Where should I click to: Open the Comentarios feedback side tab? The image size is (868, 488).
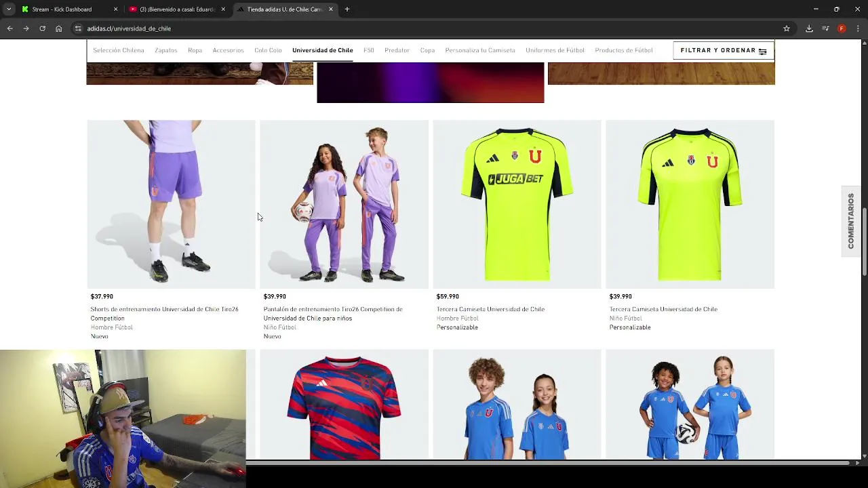851,221
